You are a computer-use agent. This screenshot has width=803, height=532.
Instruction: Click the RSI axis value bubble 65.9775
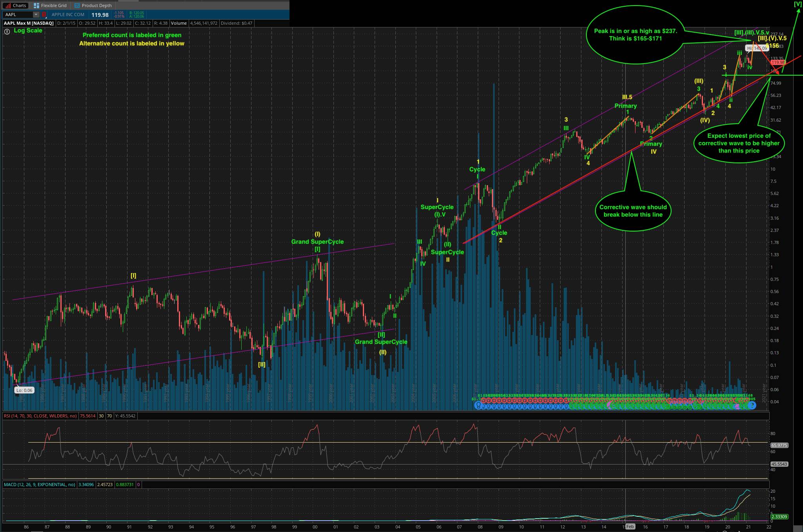(779, 445)
